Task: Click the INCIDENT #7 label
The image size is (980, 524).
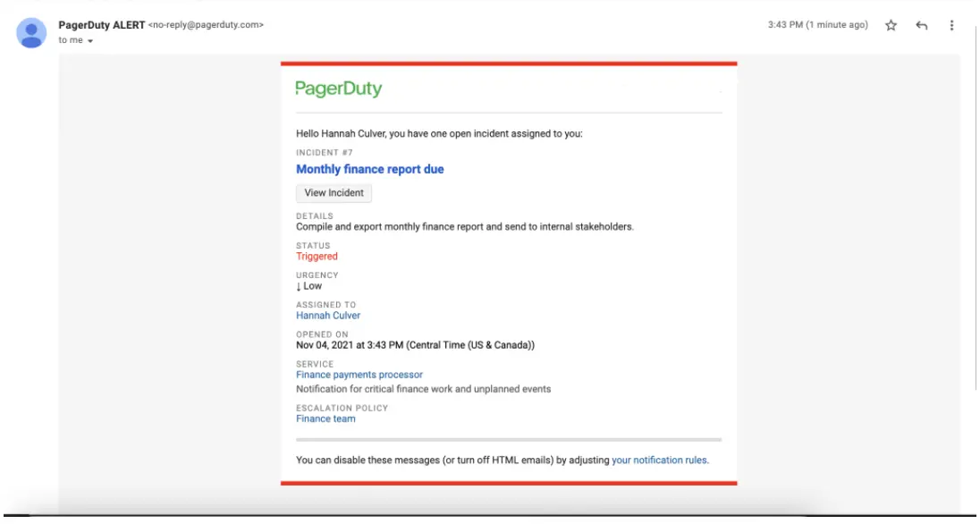Action: 325,153
